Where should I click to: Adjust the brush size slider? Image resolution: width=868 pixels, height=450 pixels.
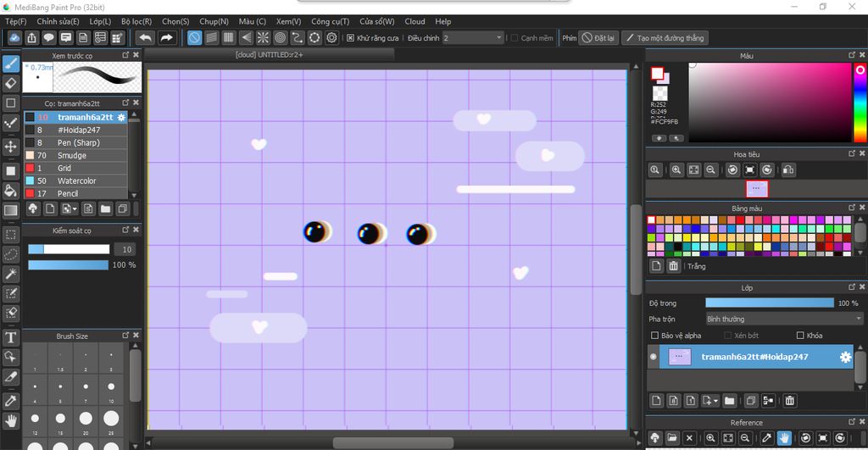[69, 250]
